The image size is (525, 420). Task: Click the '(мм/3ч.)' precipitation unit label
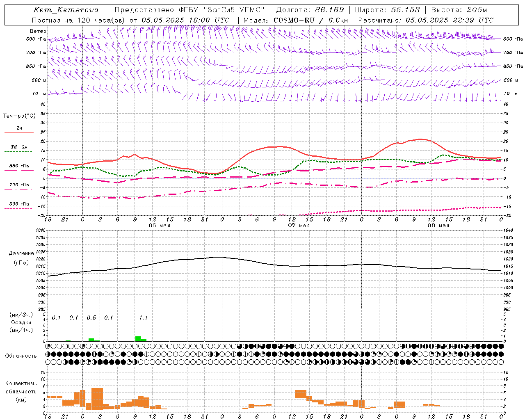[x=21, y=315]
